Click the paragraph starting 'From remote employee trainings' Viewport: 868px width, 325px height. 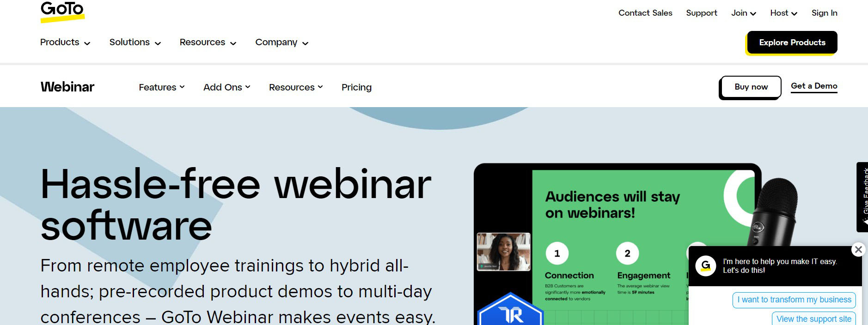pyautogui.click(x=238, y=291)
